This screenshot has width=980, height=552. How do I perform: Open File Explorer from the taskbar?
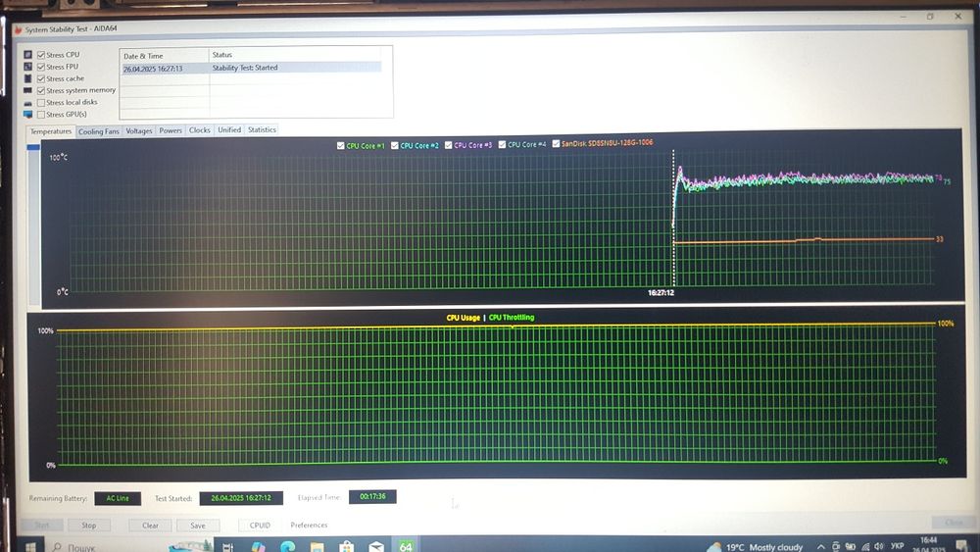[x=317, y=547]
